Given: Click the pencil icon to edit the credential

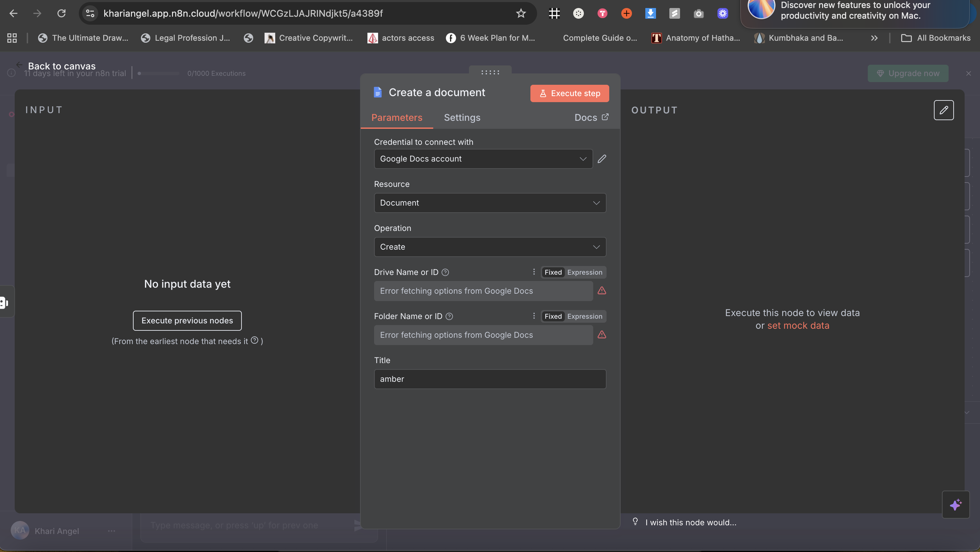Looking at the screenshot, I should [x=602, y=159].
